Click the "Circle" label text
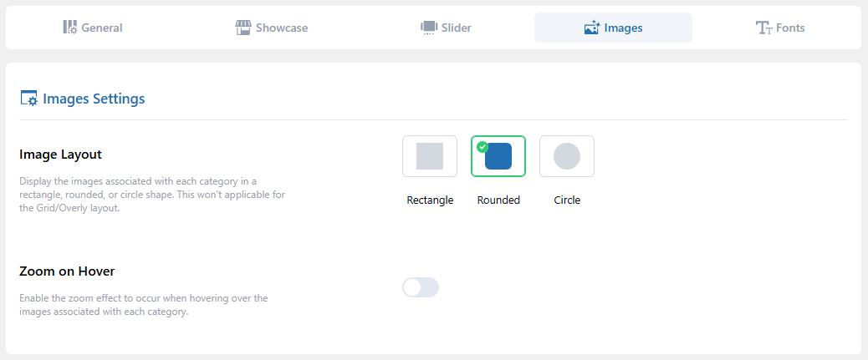The width and height of the screenshot is (868, 360). [x=567, y=200]
